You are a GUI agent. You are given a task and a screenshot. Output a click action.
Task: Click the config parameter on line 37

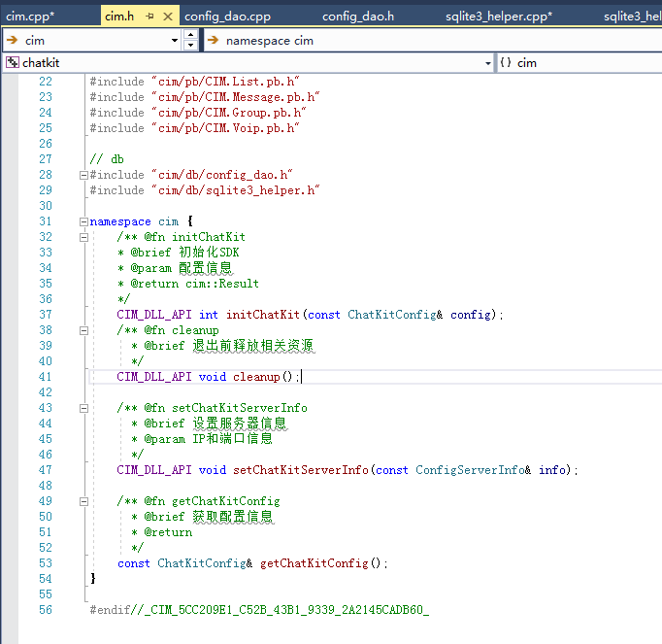pos(471,315)
